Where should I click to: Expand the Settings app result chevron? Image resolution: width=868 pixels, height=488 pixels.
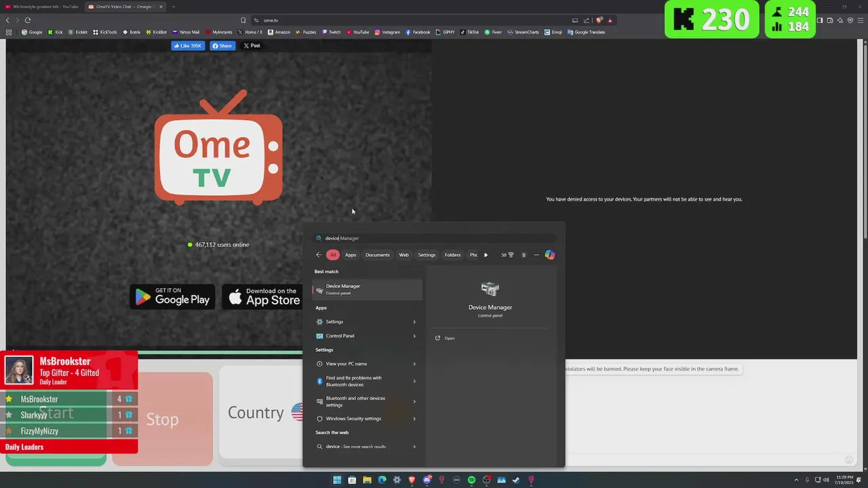coord(414,322)
